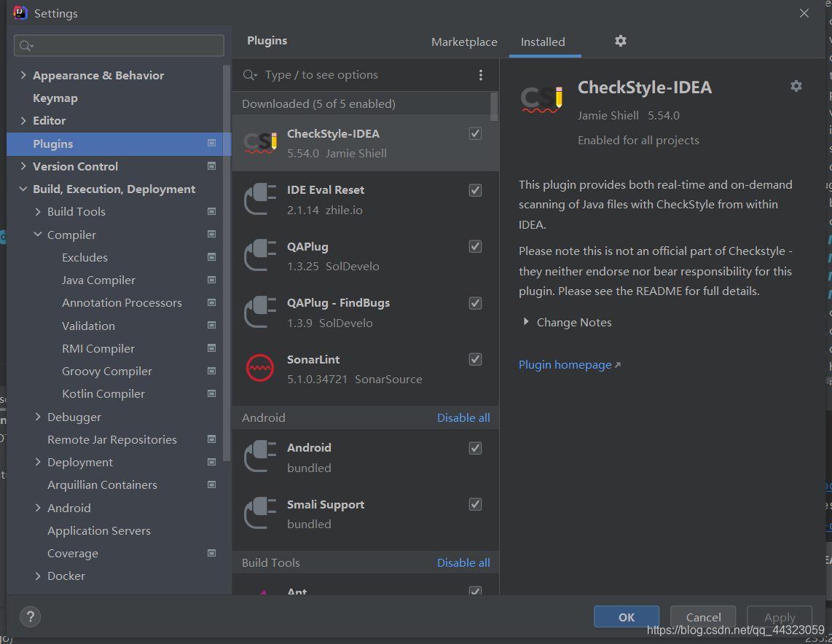Click project-level icon beside Kotlin Compiler
The height and width of the screenshot is (644, 832).
click(x=211, y=393)
